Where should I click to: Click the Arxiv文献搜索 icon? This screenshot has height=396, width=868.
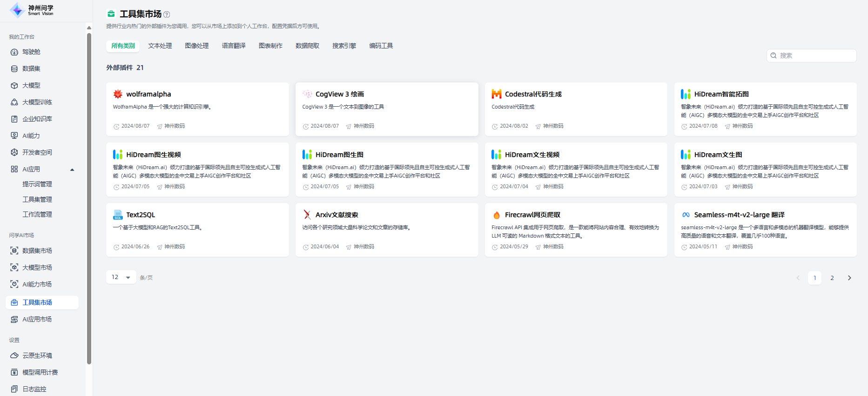coord(307,215)
